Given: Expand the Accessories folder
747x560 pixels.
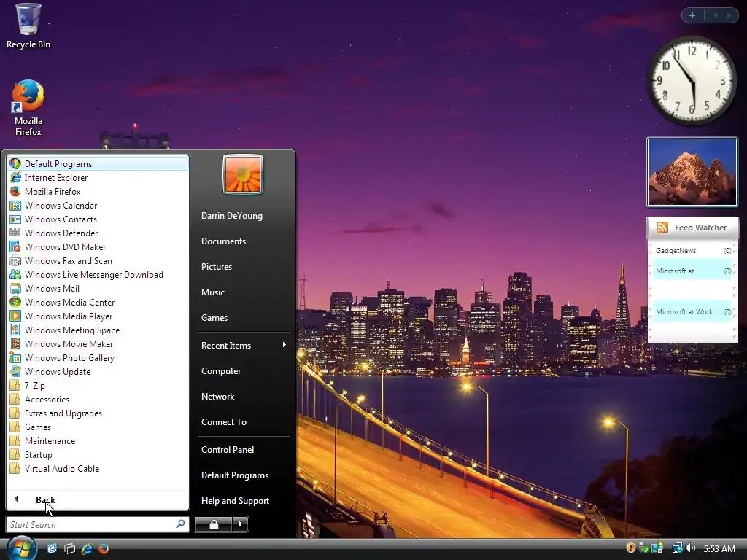Looking at the screenshot, I should tap(98, 399).
